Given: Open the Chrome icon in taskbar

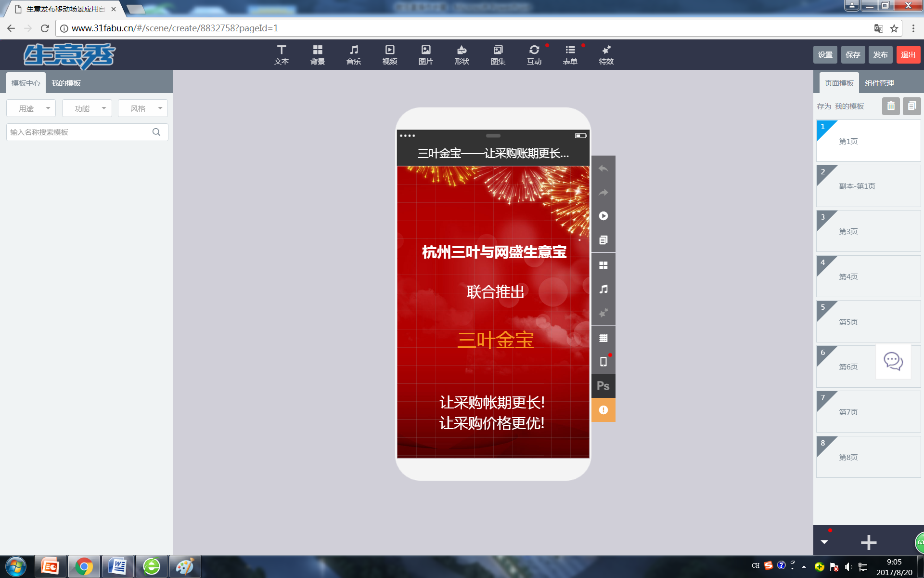Looking at the screenshot, I should [x=84, y=566].
